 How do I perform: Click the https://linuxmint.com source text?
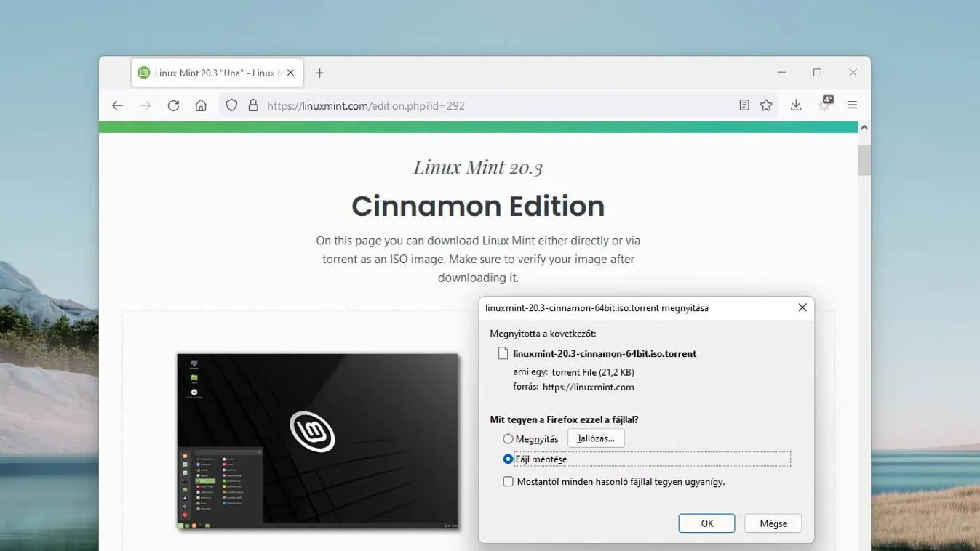(589, 387)
